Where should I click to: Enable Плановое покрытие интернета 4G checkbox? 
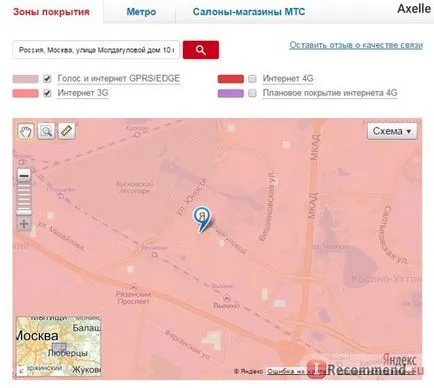point(252,93)
